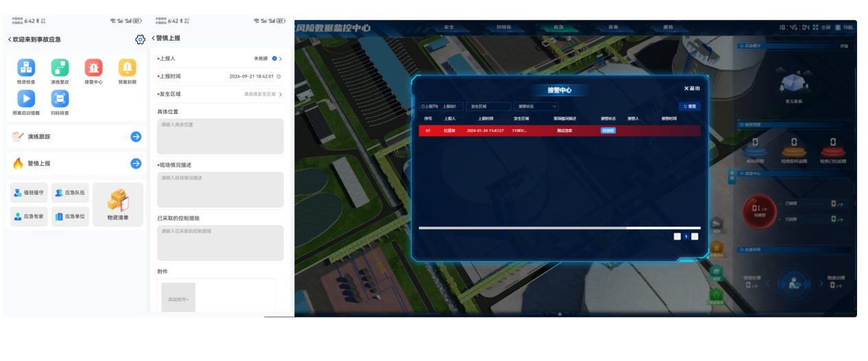Focus 发生区域 filter field in dialog
Image resolution: width=868 pixels, height=361 pixels.
coord(489,106)
